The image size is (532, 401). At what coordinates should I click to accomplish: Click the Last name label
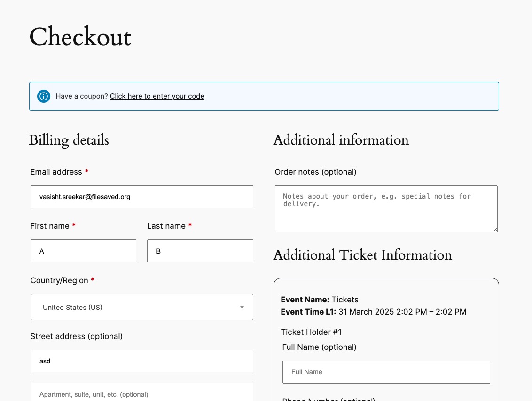coord(166,226)
